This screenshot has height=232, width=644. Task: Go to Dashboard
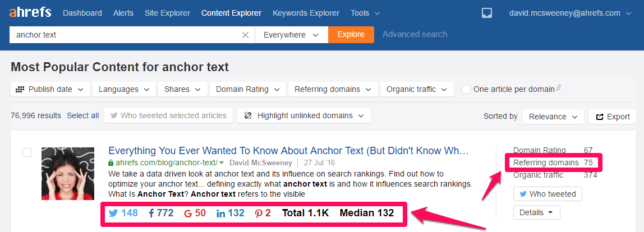(82, 13)
